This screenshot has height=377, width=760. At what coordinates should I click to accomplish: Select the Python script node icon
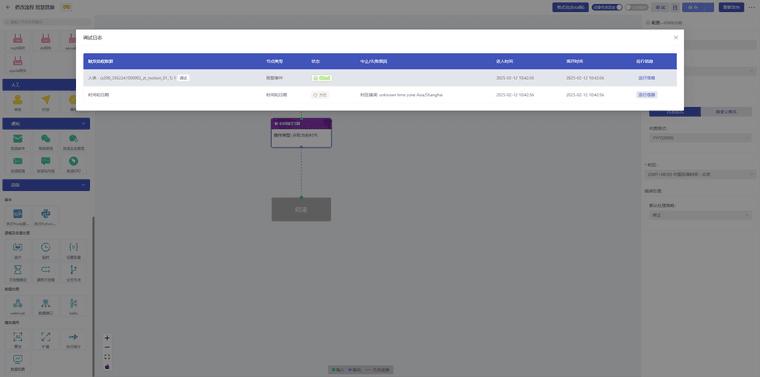pyautogui.click(x=46, y=214)
